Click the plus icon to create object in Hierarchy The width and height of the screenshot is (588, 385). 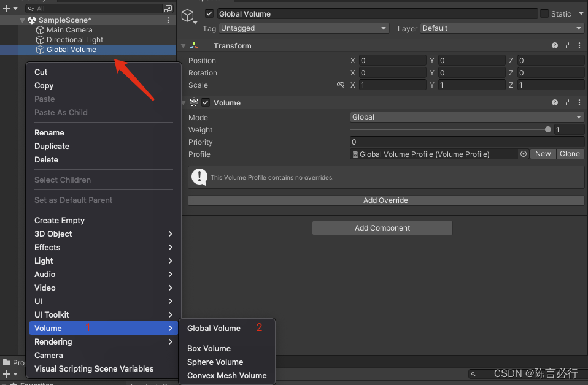(x=7, y=9)
